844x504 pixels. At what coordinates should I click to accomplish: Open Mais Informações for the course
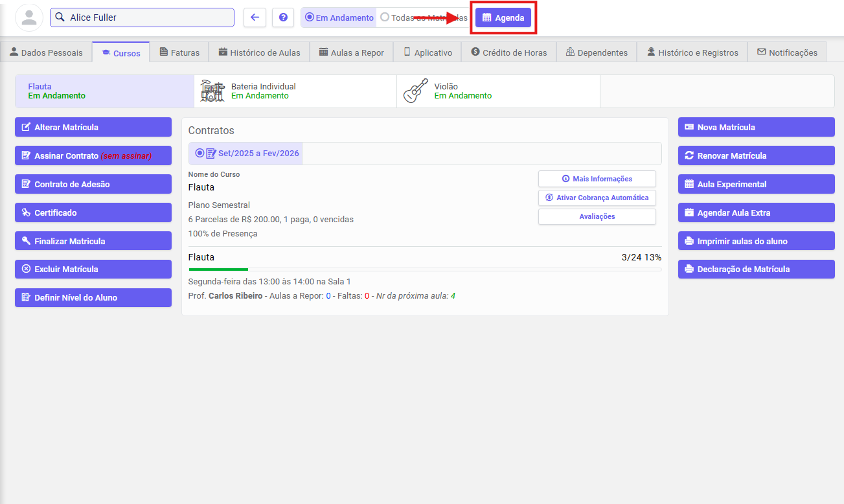coord(597,179)
